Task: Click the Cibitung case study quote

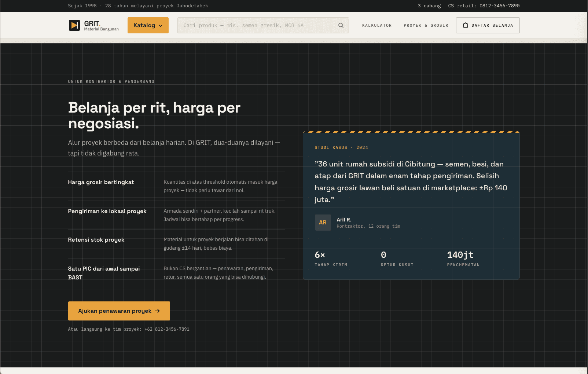Action: point(411,182)
